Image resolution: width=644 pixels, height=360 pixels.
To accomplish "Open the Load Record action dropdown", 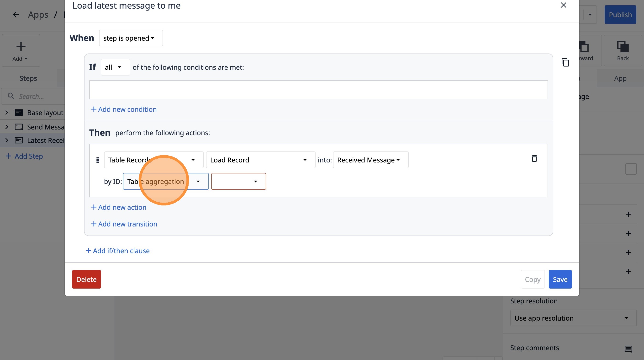I will click(260, 160).
